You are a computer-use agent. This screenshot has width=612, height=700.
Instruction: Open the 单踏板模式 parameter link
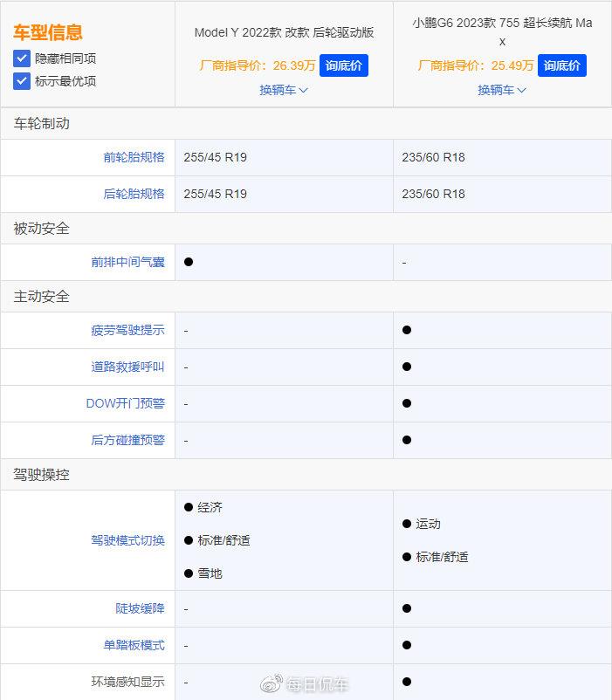click(x=134, y=645)
